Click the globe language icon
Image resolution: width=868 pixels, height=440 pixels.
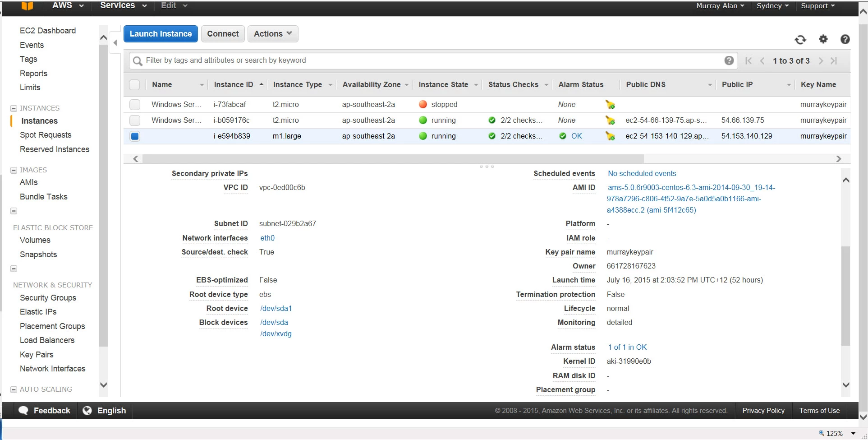pyautogui.click(x=87, y=411)
